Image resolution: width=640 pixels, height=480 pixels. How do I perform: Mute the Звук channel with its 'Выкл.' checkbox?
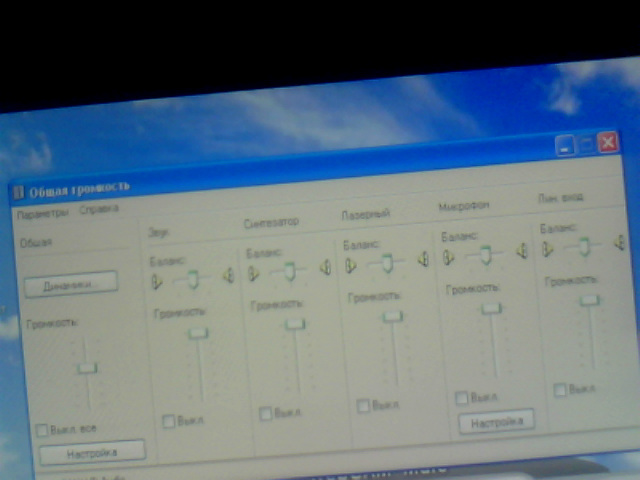point(169,421)
